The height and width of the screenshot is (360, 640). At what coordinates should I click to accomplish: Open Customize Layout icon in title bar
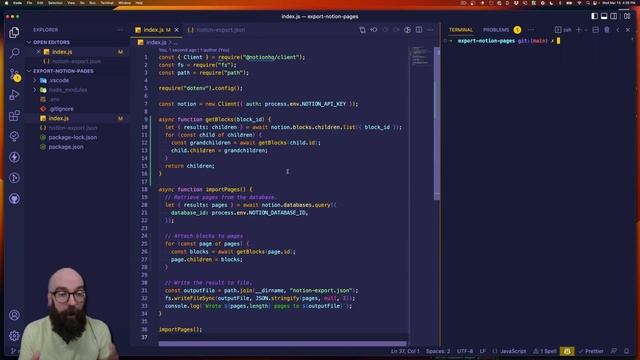point(627,16)
